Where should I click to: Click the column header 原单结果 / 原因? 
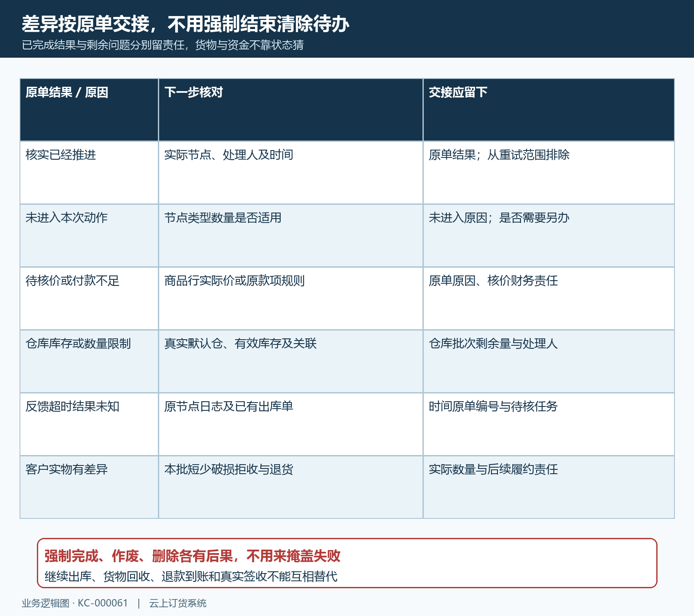coord(89,110)
